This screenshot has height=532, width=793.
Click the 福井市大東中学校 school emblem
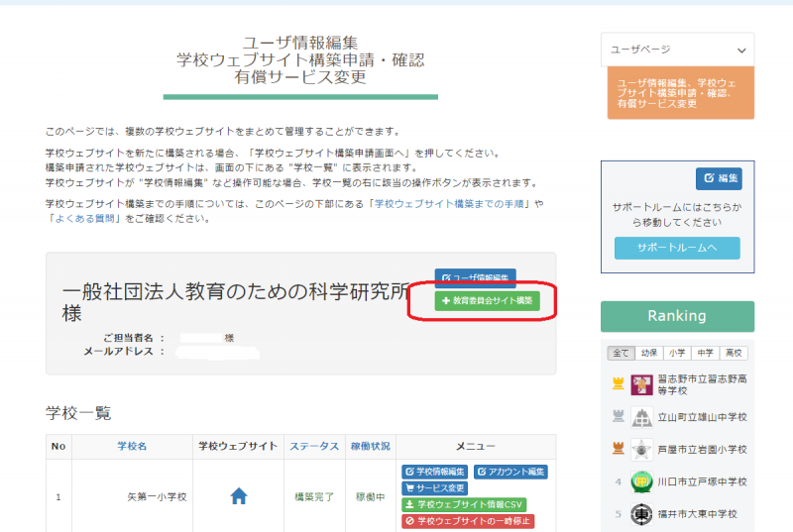pos(641,514)
